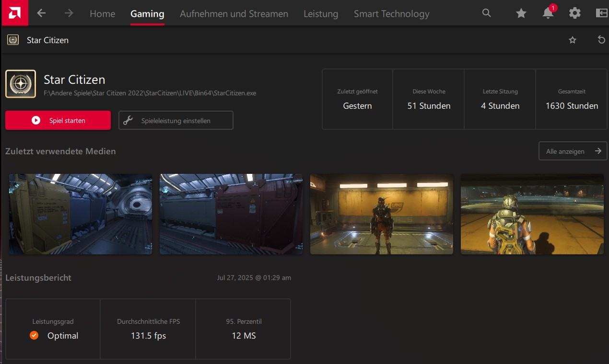The width and height of the screenshot is (609, 364).
Task: Open first media thumbnail with yellow cargo container
Action: [81, 214]
